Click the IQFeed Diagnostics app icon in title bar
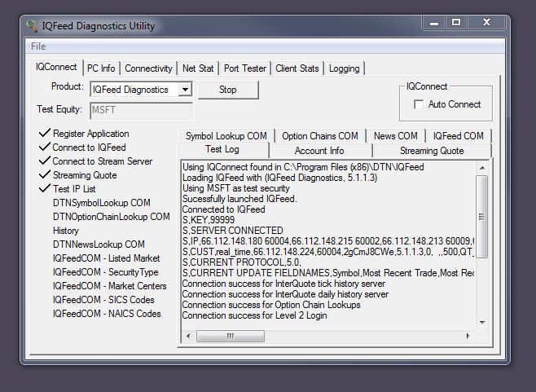536x392 pixels. (x=32, y=25)
